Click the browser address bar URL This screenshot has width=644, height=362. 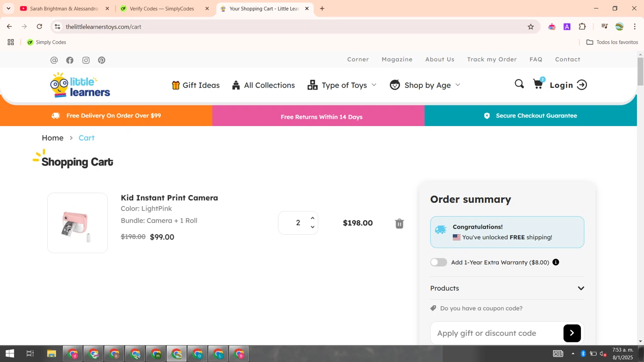coord(103,27)
